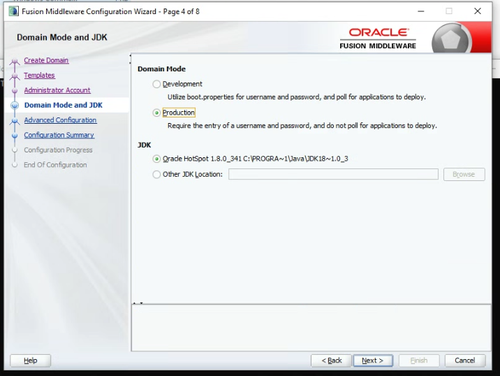
Task: Select the Domain Mode and JDK step
Action: pos(63,105)
